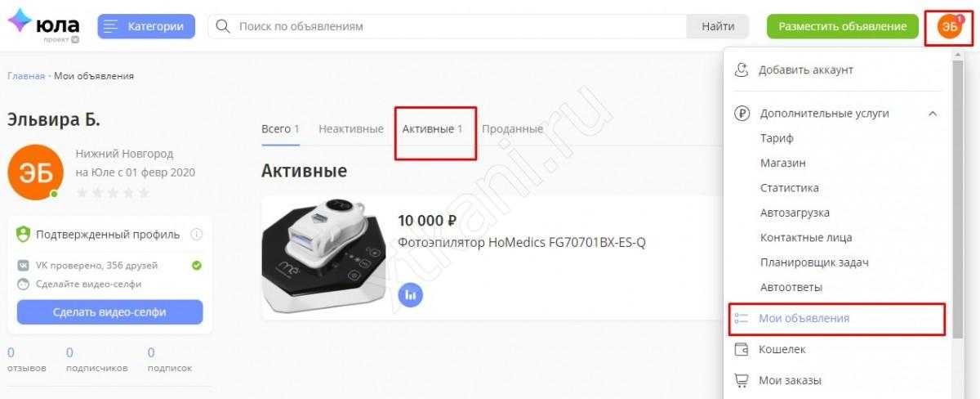Open Статистика from the account menu
The height and width of the screenshot is (399, 980).
click(x=790, y=188)
